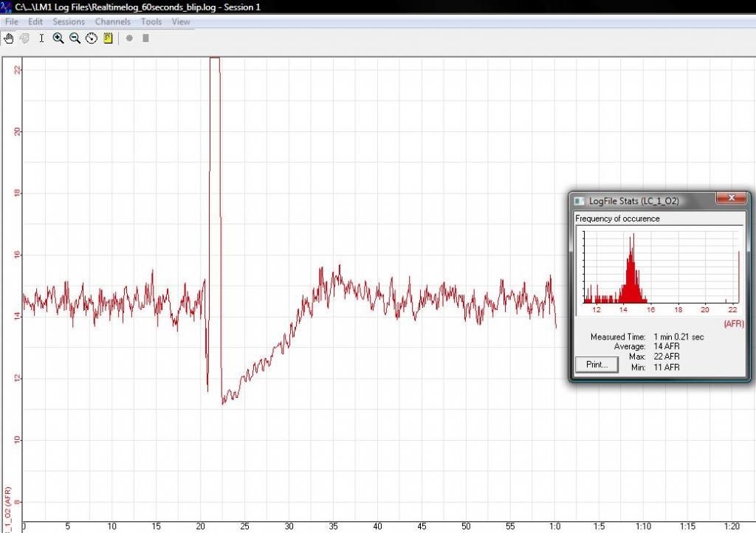Select the hand pan tool
The height and width of the screenshot is (533, 756).
point(9,38)
